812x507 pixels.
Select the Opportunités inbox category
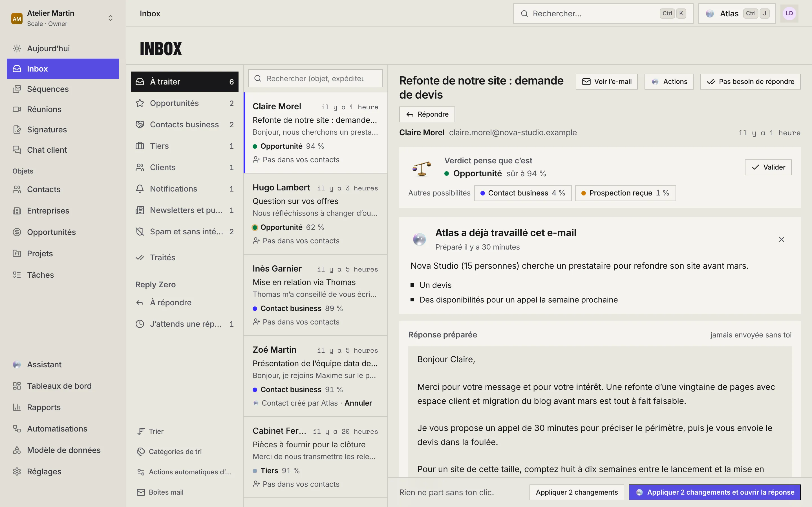[184, 103]
